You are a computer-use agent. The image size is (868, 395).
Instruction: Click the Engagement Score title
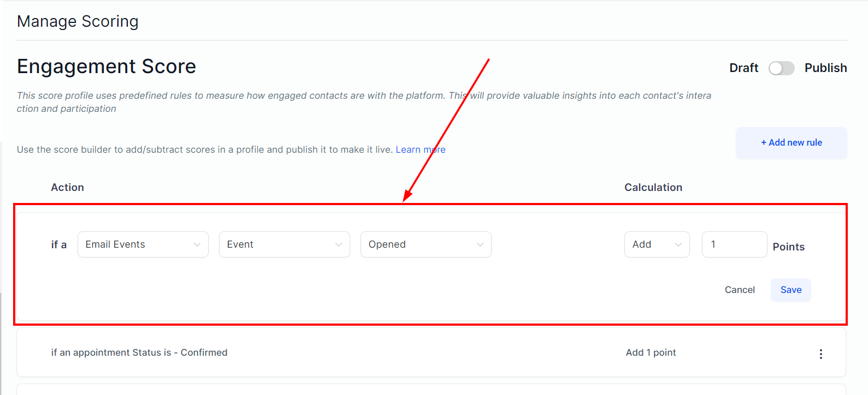click(107, 67)
